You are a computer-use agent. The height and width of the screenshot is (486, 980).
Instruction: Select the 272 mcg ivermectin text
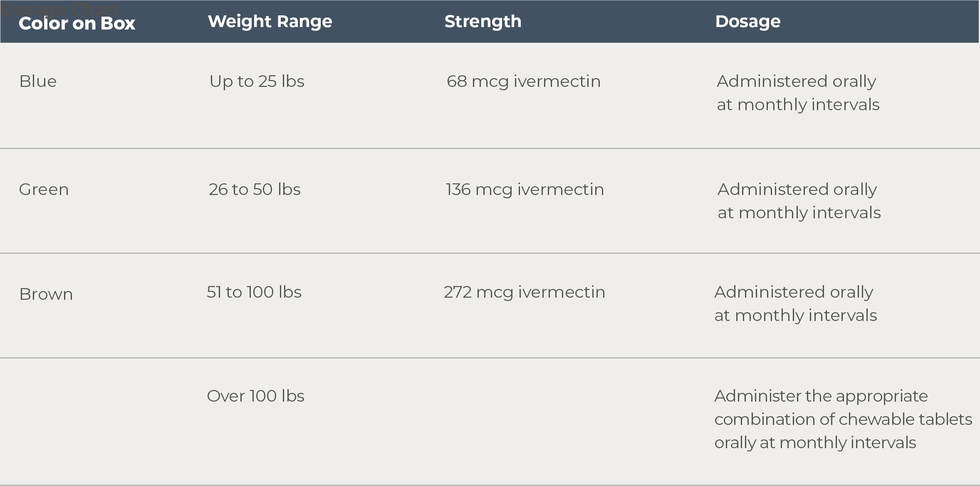(525, 292)
